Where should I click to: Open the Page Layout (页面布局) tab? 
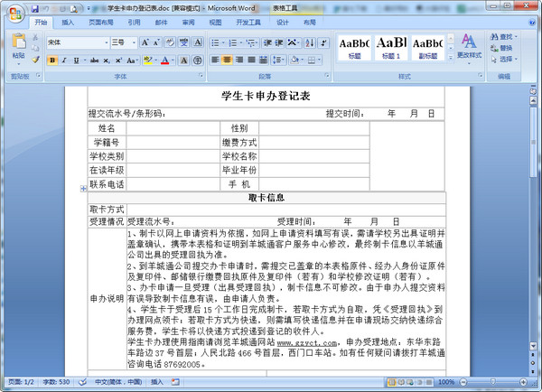click(100, 21)
